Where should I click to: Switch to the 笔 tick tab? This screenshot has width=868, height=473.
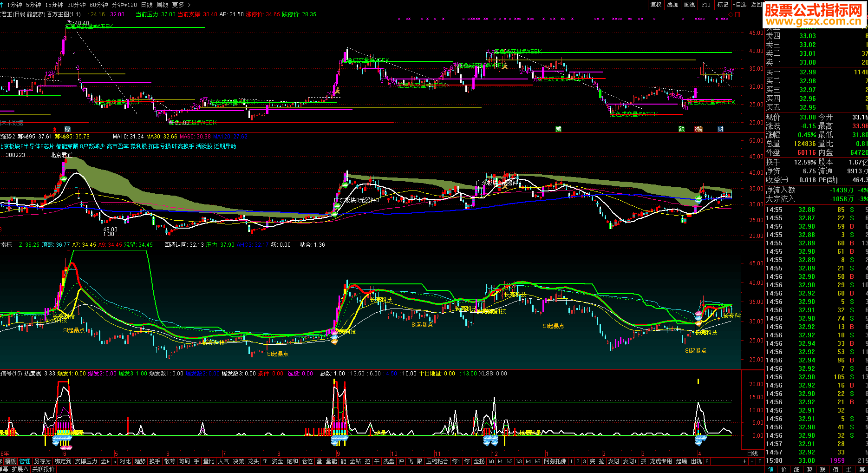click(770, 469)
